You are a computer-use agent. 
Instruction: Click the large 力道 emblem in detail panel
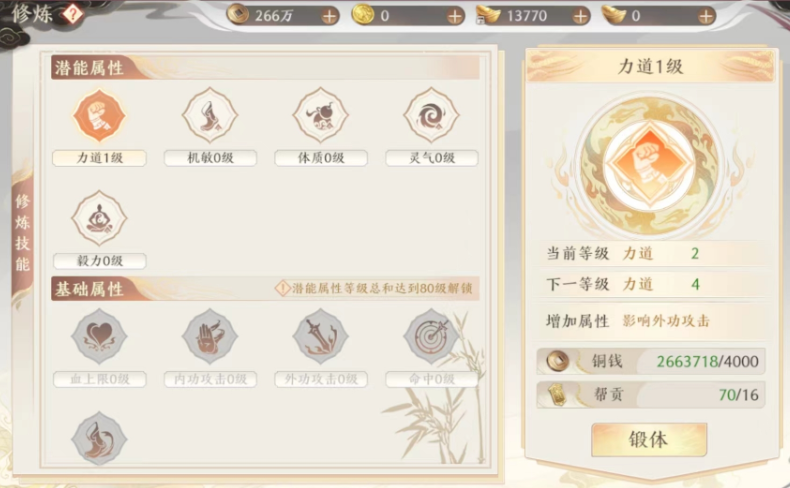(650, 166)
